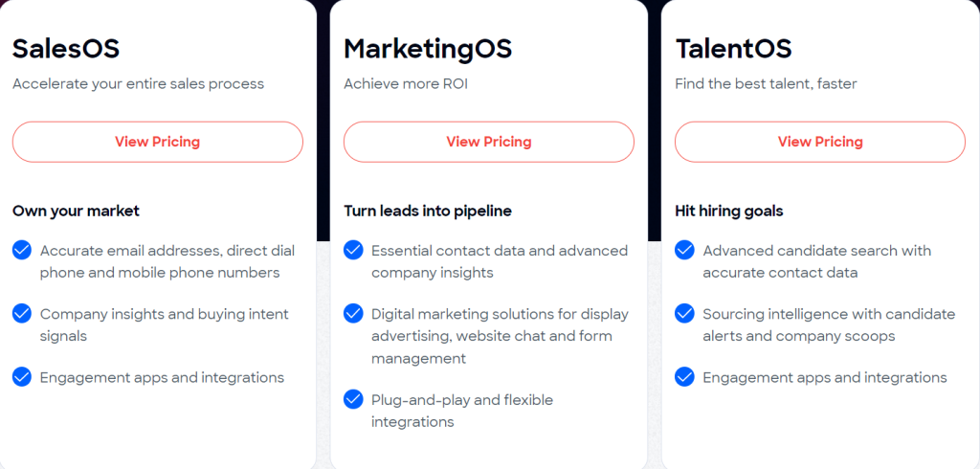
Task: Click Accelerate your entire sales process text
Action: point(138,84)
